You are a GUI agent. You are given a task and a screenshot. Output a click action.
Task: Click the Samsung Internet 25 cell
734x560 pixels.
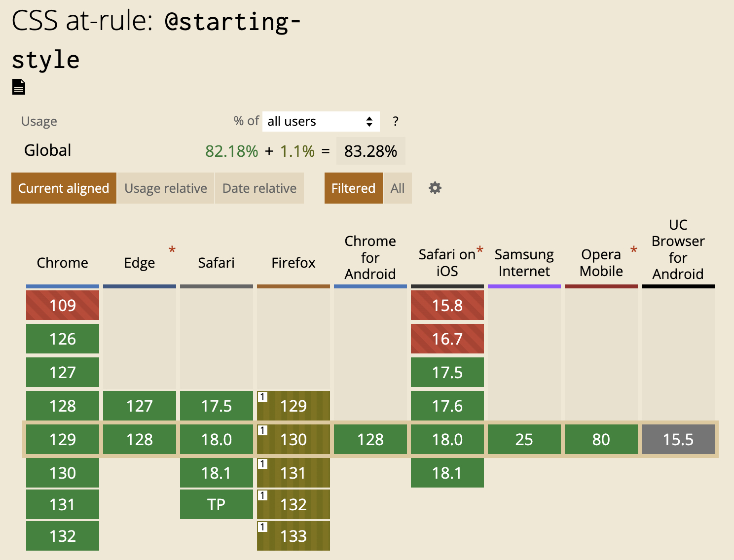524,440
